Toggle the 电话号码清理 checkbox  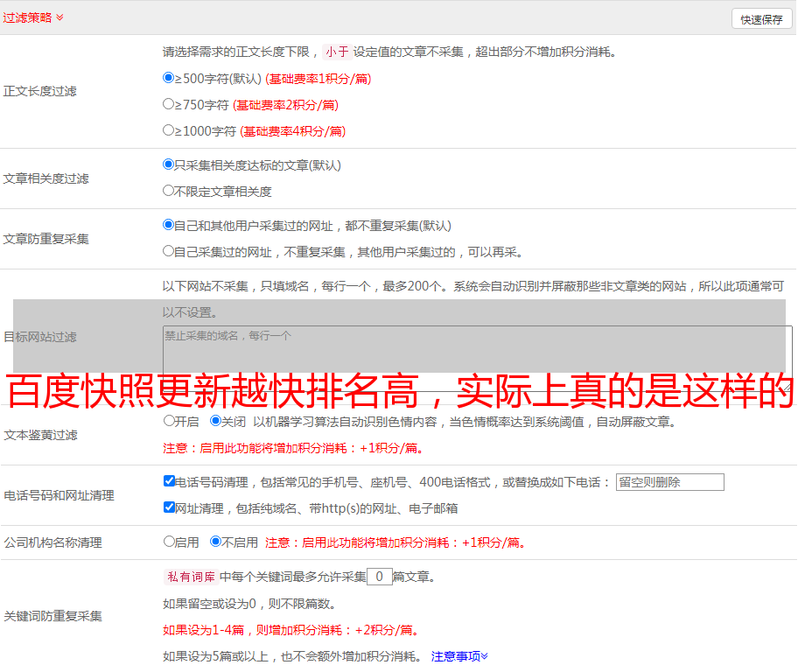pos(170,481)
